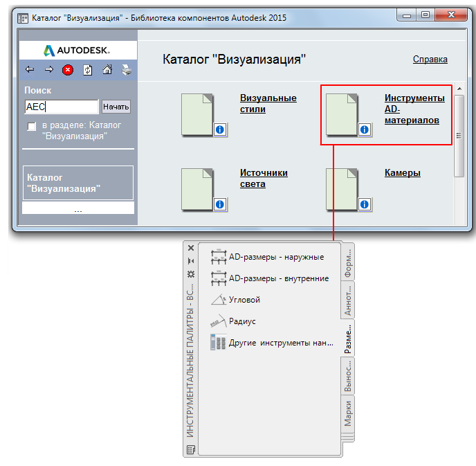Go back with the left arrow icon
This screenshot has width=476, height=466.
[x=30, y=69]
